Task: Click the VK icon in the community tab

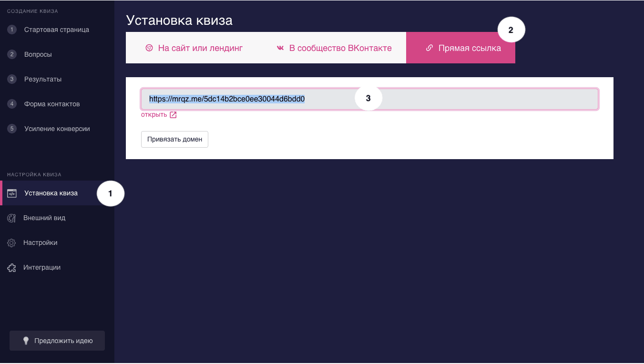Action: point(280,48)
